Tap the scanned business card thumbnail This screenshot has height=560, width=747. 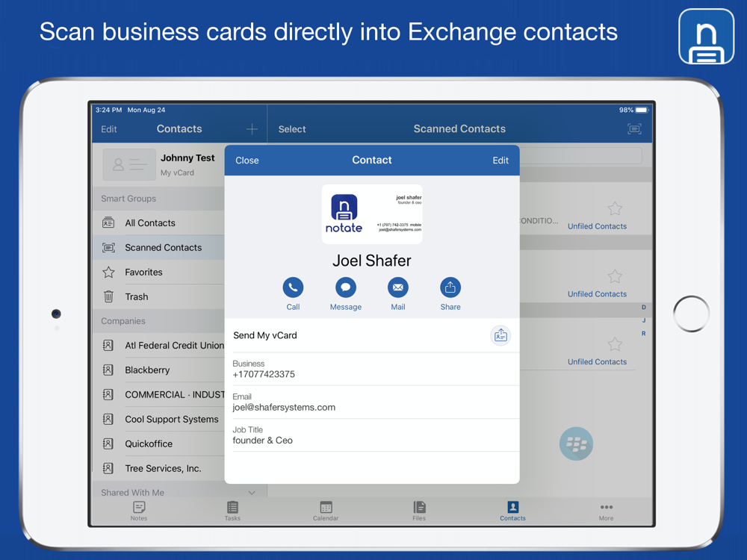coord(372,214)
